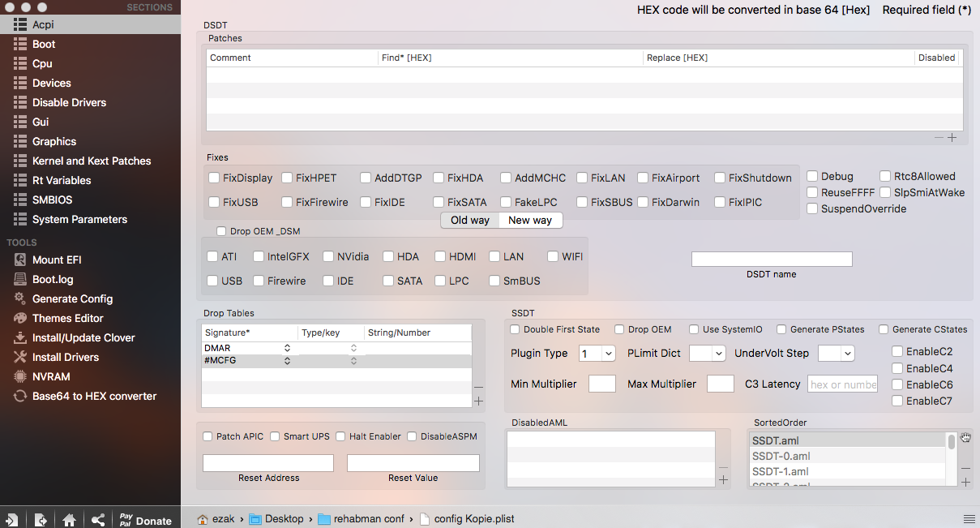Click the share icon in the bottom bar
Image resolution: width=980 pixels, height=528 pixels.
pyautogui.click(x=97, y=520)
